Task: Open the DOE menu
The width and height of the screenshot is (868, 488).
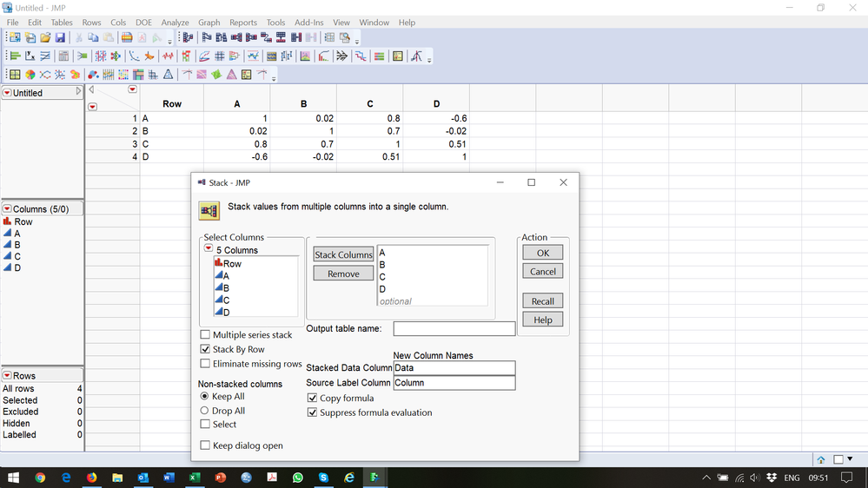Action: point(143,22)
